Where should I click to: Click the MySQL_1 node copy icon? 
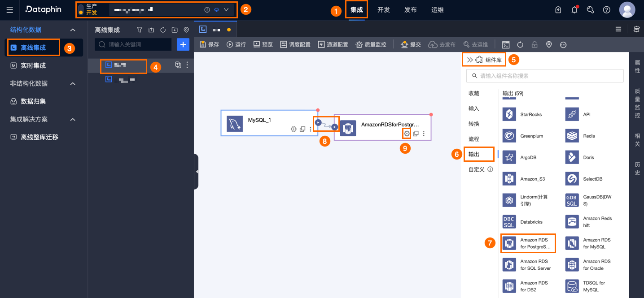tap(302, 129)
